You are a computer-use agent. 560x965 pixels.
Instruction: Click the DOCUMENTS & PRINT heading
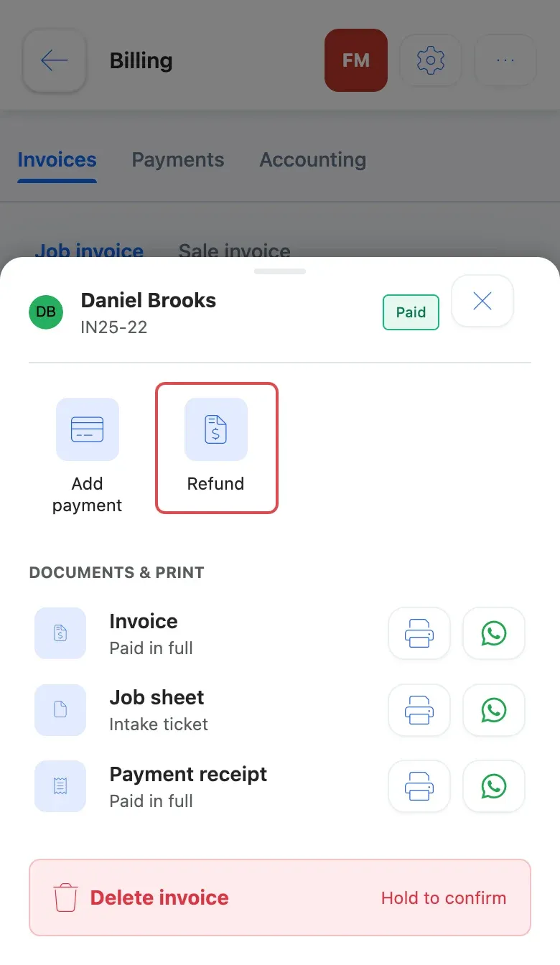pyautogui.click(x=117, y=572)
